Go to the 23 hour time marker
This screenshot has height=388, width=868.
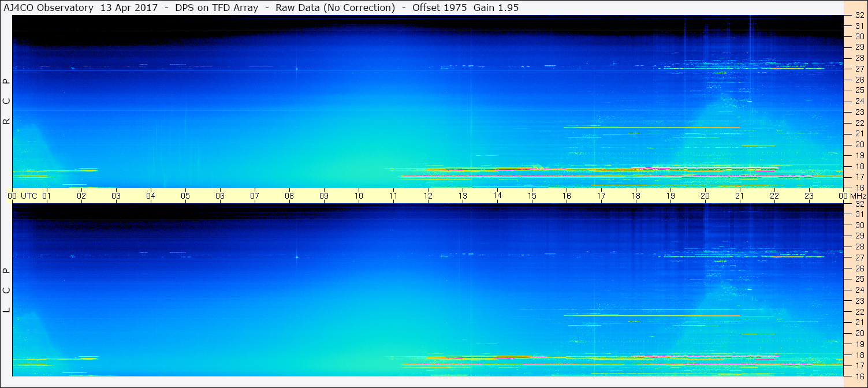(x=809, y=196)
